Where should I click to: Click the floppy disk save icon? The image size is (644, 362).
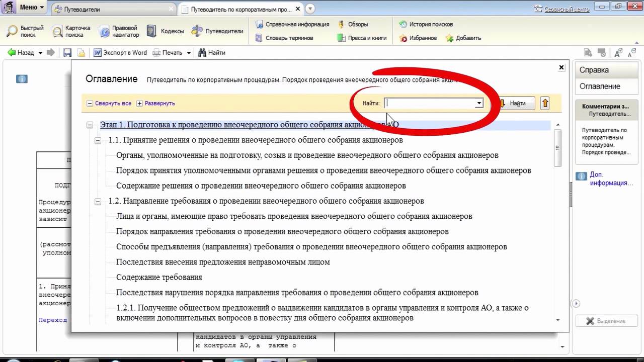coord(67,53)
